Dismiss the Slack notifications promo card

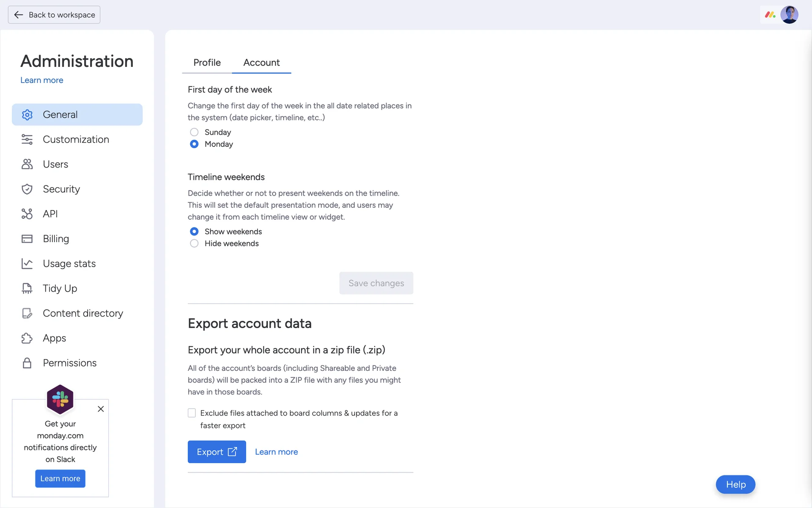pos(101,409)
